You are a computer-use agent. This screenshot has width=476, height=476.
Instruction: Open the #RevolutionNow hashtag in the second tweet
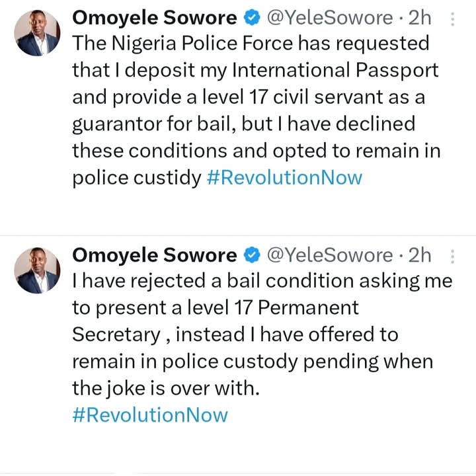(x=149, y=415)
